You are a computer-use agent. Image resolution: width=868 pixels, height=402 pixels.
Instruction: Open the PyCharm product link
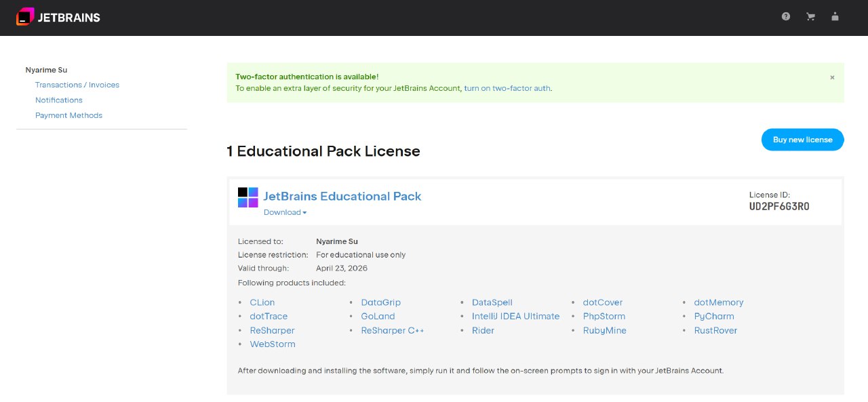pyautogui.click(x=713, y=316)
